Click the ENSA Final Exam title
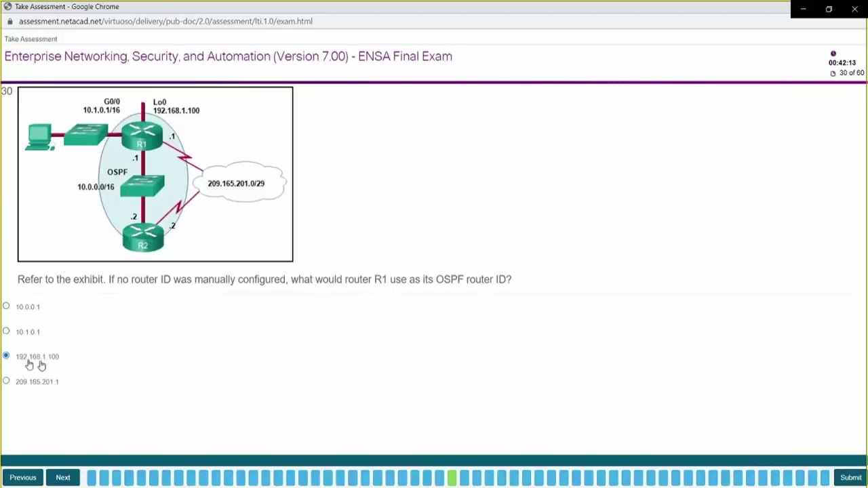868x488 pixels. 228,56
